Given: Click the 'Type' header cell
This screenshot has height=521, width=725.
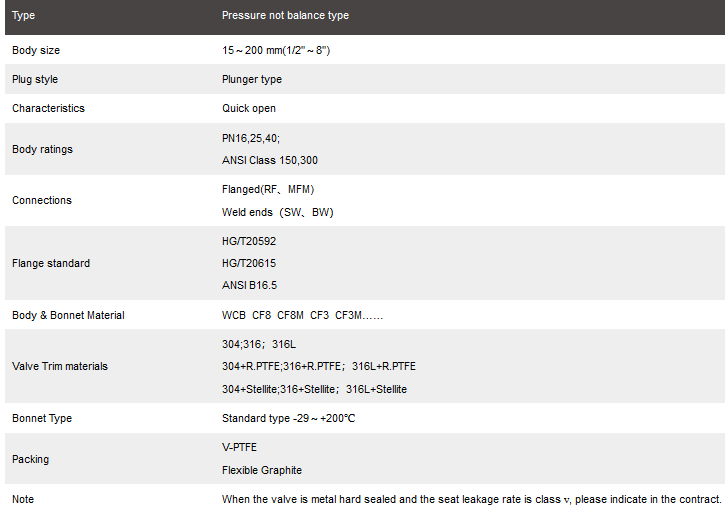Looking at the screenshot, I should (23, 16).
